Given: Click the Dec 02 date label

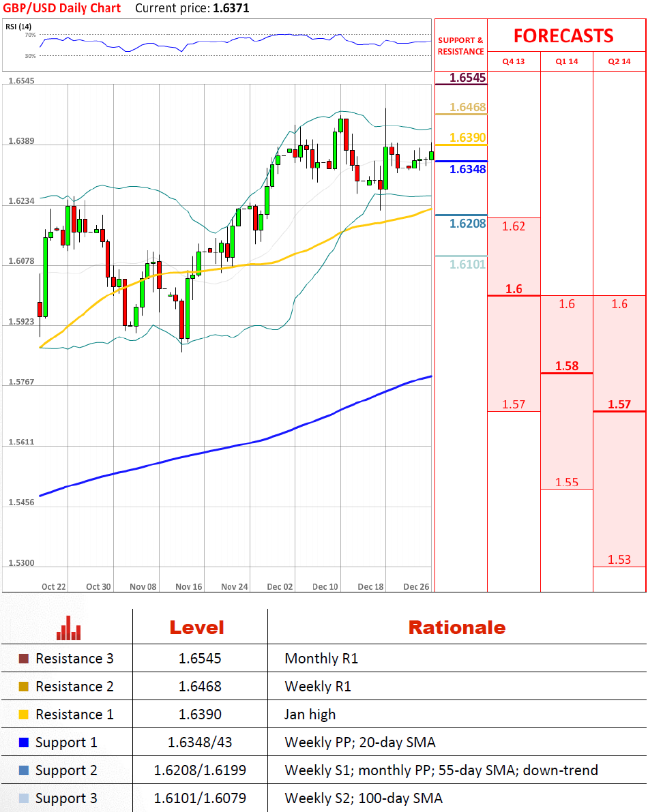Looking at the screenshot, I should point(280,587).
